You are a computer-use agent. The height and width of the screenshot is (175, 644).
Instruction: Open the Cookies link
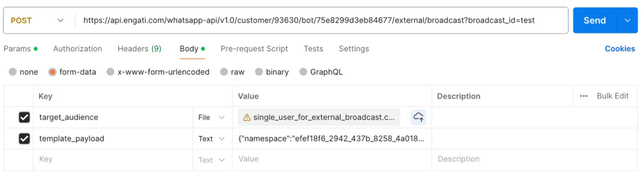(x=619, y=49)
